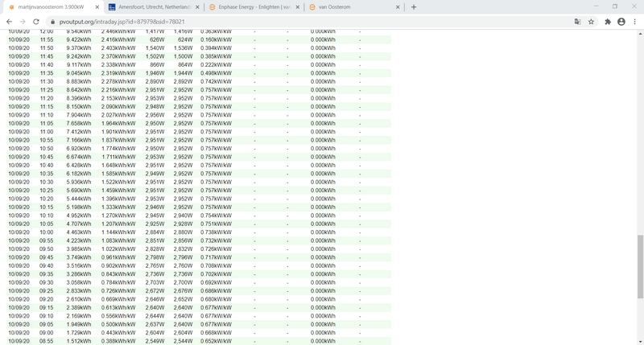Viewport: 644px width, 345px height.
Task: Select time cell 10:20
Action: click(47, 199)
